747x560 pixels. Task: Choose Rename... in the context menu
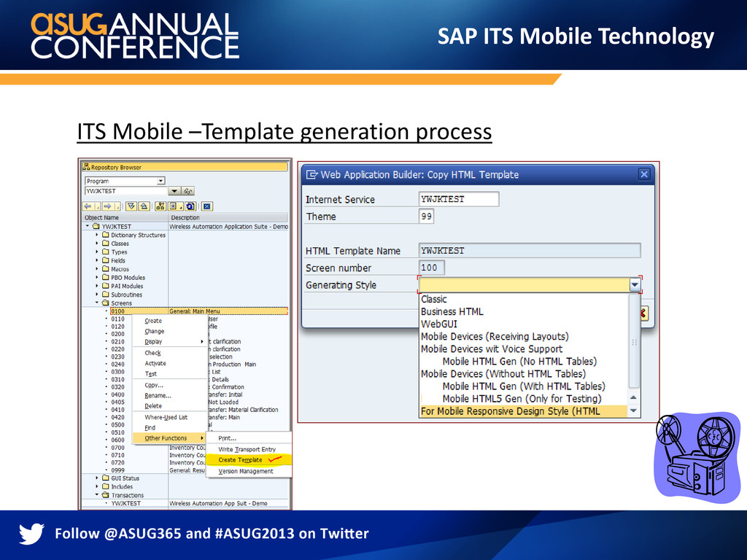click(x=169, y=395)
